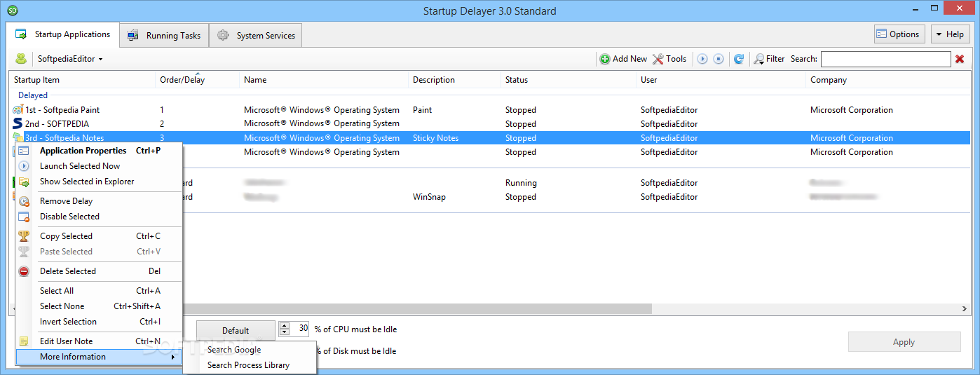Image resolution: width=980 pixels, height=375 pixels.
Task: Select the 1st - Softpedia Paint row
Action: [491, 110]
